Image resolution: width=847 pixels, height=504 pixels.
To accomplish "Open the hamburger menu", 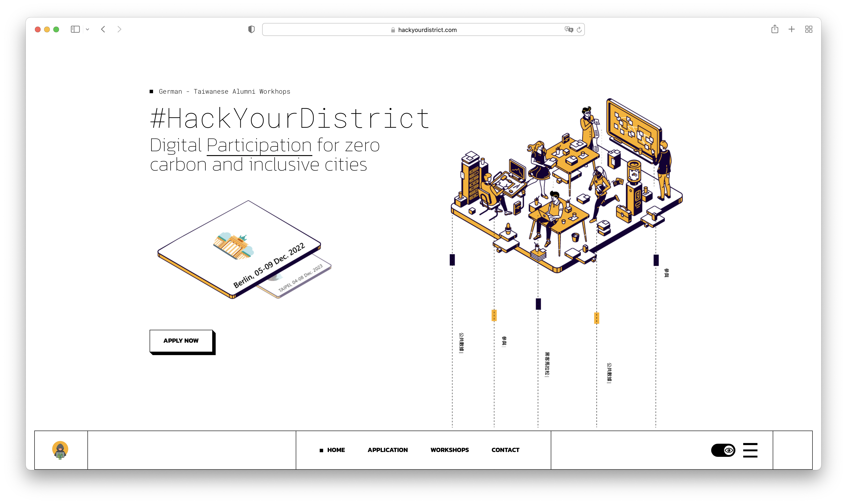I will [x=750, y=450].
